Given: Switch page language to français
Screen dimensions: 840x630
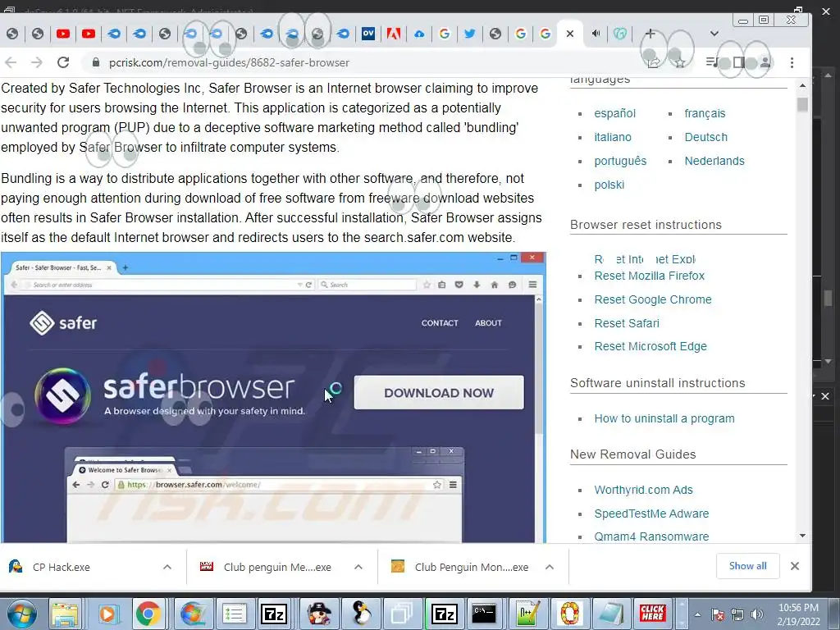Looking at the screenshot, I should pyautogui.click(x=705, y=113).
